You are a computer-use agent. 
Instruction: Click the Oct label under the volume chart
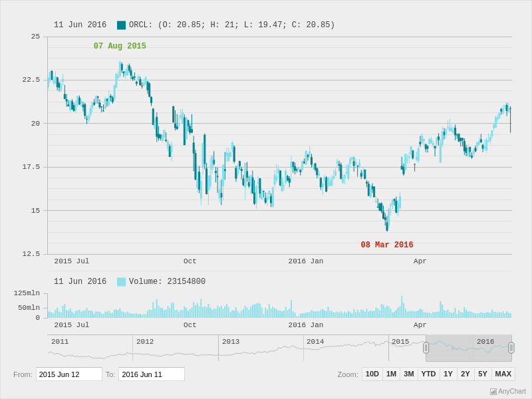pyautogui.click(x=190, y=325)
